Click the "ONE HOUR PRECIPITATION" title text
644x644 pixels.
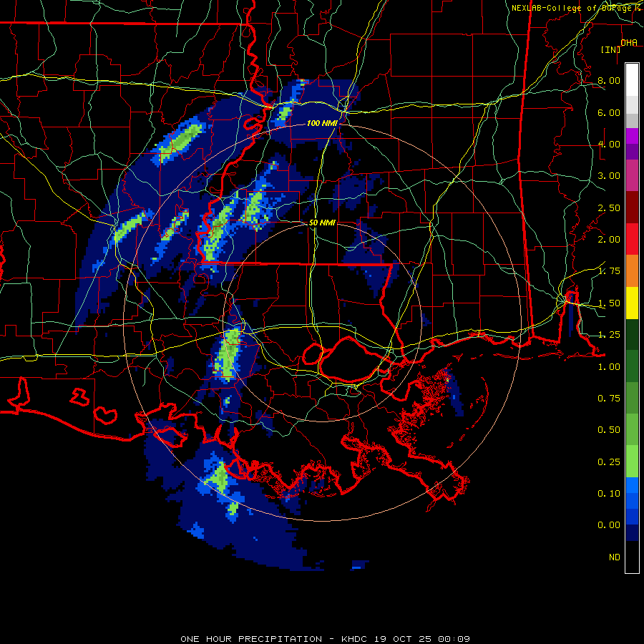[x=251, y=639]
